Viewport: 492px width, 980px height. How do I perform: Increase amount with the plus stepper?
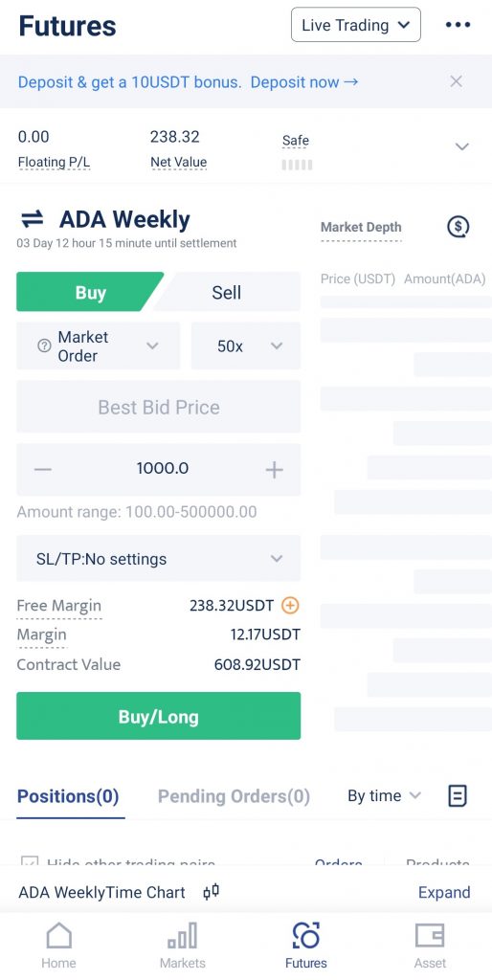[274, 469]
